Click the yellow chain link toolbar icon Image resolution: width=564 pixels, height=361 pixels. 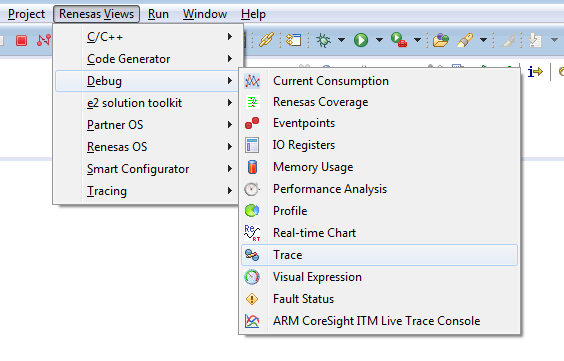[267, 40]
